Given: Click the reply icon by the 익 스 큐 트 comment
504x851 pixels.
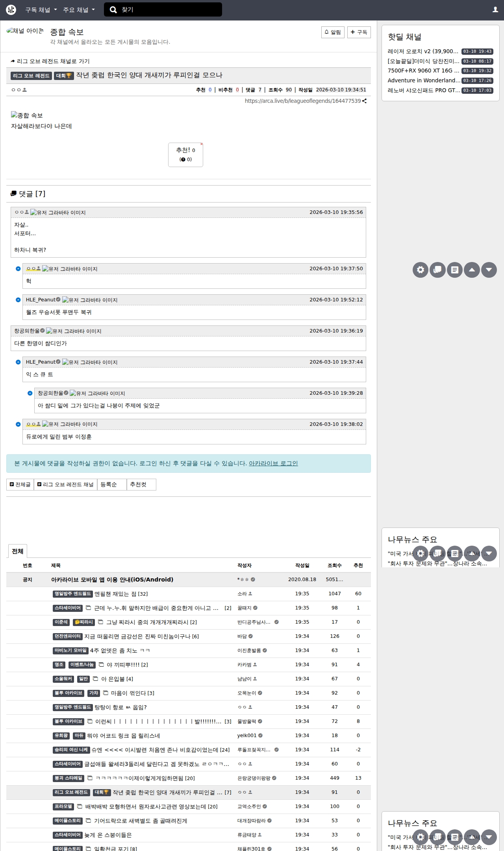Looking at the screenshot, I should pyautogui.click(x=18, y=362).
